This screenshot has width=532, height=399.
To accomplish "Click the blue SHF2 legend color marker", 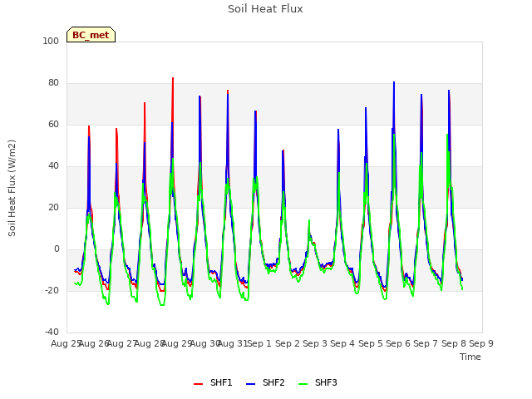I will [250, 384].
